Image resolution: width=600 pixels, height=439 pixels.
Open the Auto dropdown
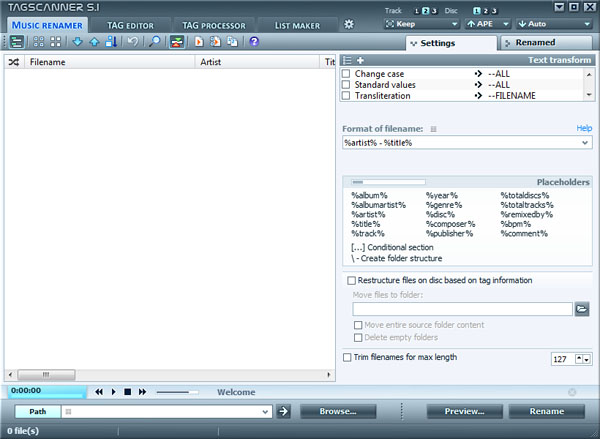[x=554, y=24]
